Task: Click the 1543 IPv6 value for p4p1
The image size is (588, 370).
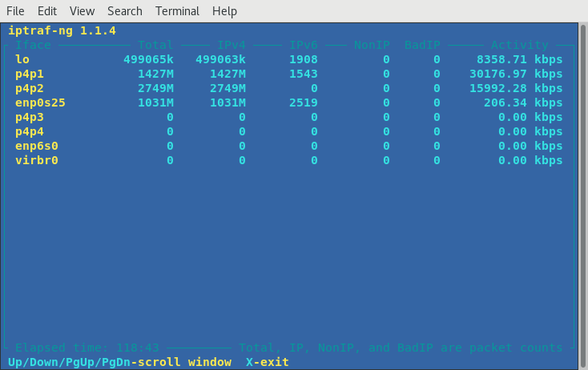Action: click(304, 74)
